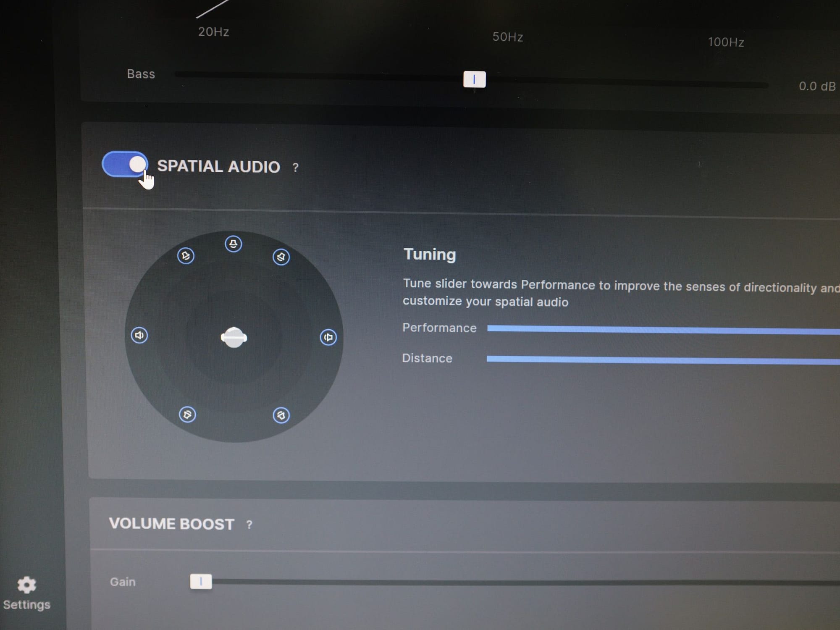Click the SPATIAL AUDIO section title

coord(218,166)
